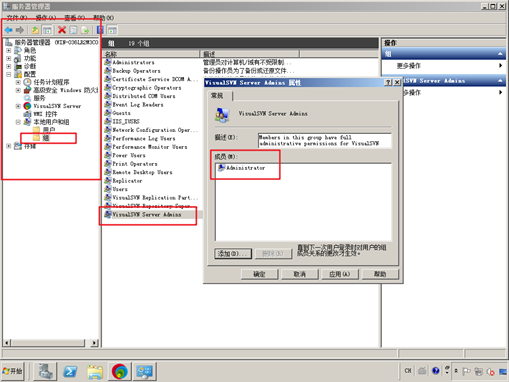Open the 开始 Start menu
The image size is (509, 382).
(12, 371)
